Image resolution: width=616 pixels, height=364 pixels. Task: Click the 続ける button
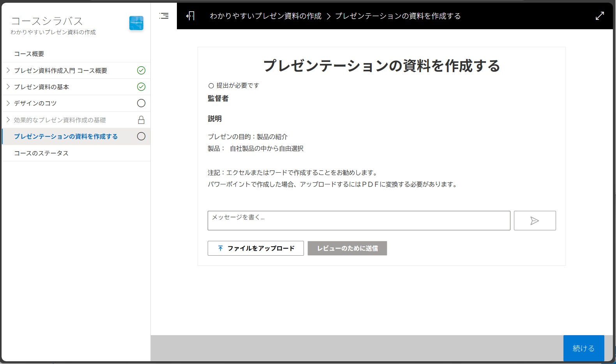[584, 348]
